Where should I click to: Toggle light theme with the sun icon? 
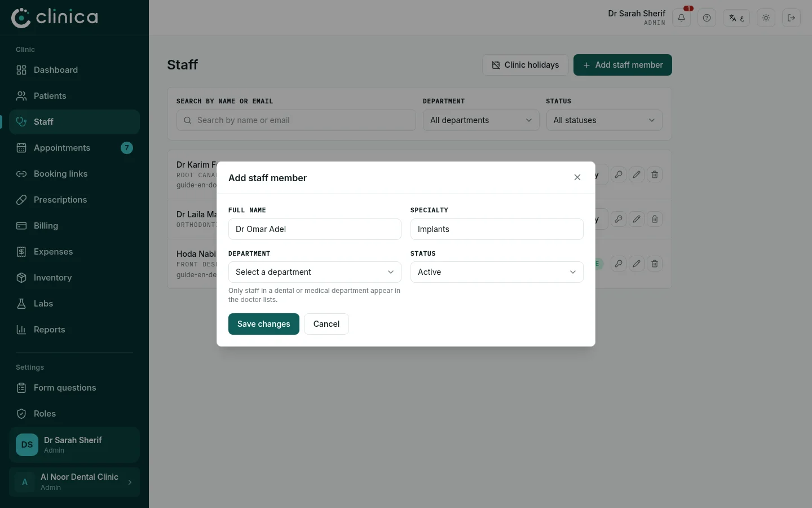pyautogui.click(x=766, y=18)
